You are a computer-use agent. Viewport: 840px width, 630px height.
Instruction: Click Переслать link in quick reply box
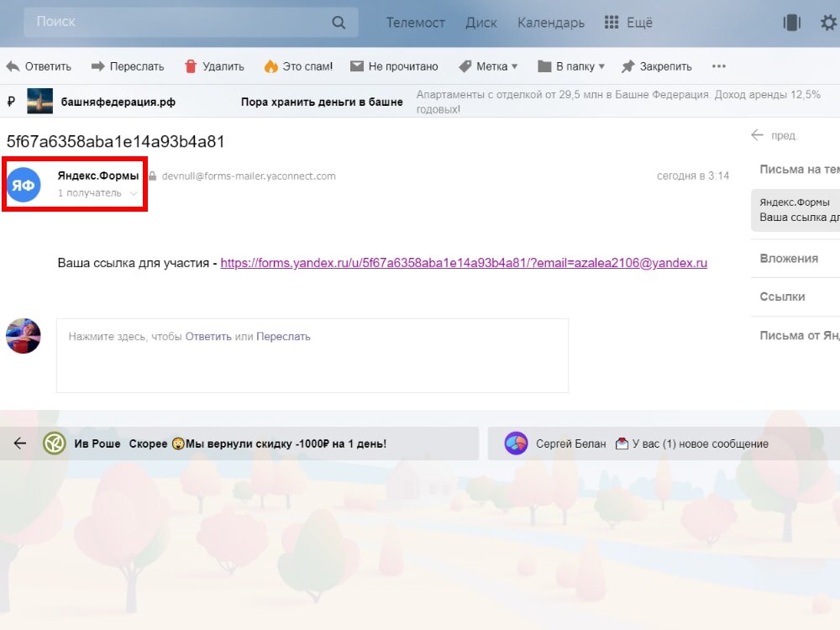point(283,337)
